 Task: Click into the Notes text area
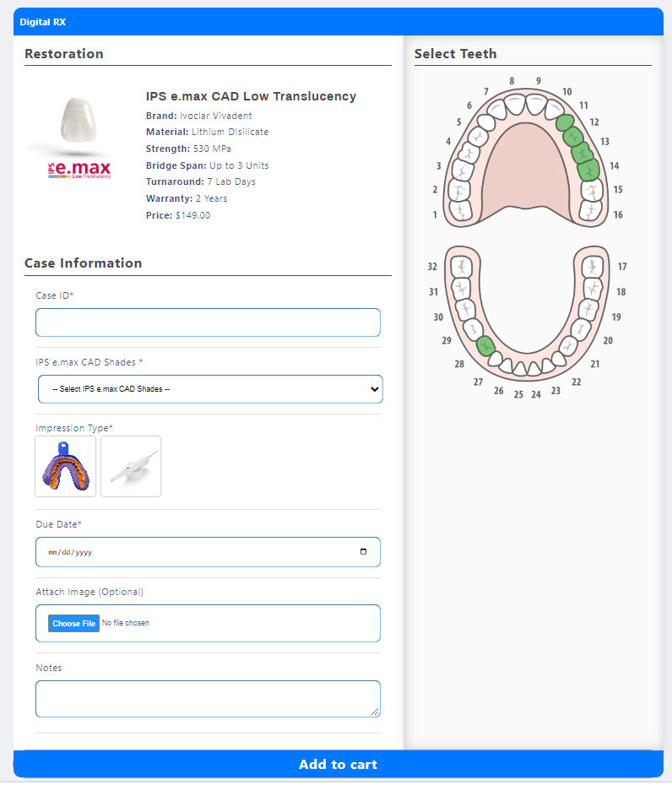208,699
